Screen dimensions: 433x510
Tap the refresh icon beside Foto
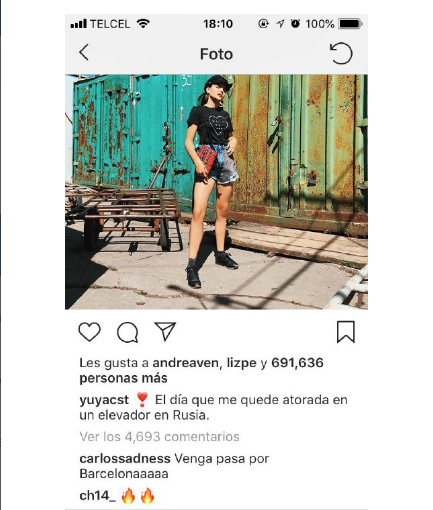(x=341, y=53)
